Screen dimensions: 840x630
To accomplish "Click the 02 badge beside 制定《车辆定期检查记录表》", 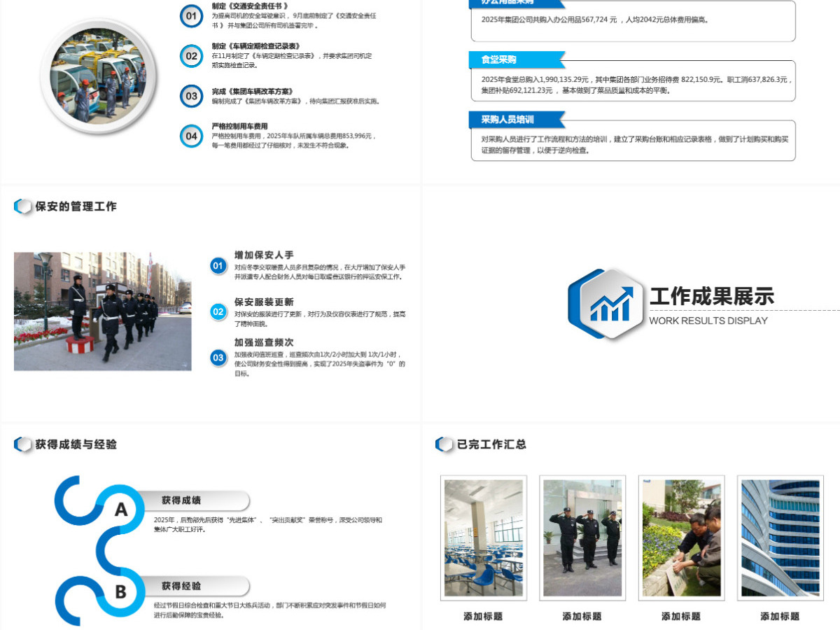I will click(191, 56).
